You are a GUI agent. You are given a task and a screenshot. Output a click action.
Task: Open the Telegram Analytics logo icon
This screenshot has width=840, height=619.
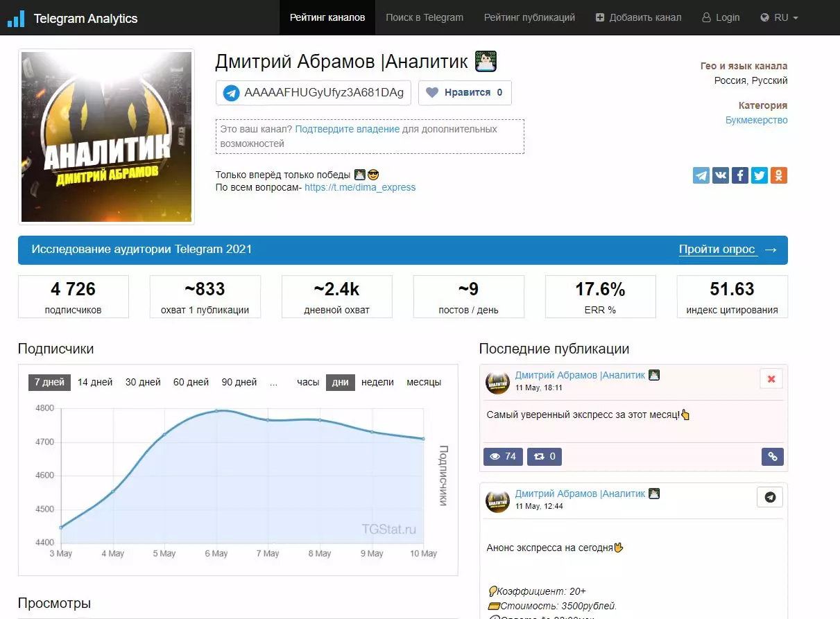pyautogui.click(x=16, y=18)
